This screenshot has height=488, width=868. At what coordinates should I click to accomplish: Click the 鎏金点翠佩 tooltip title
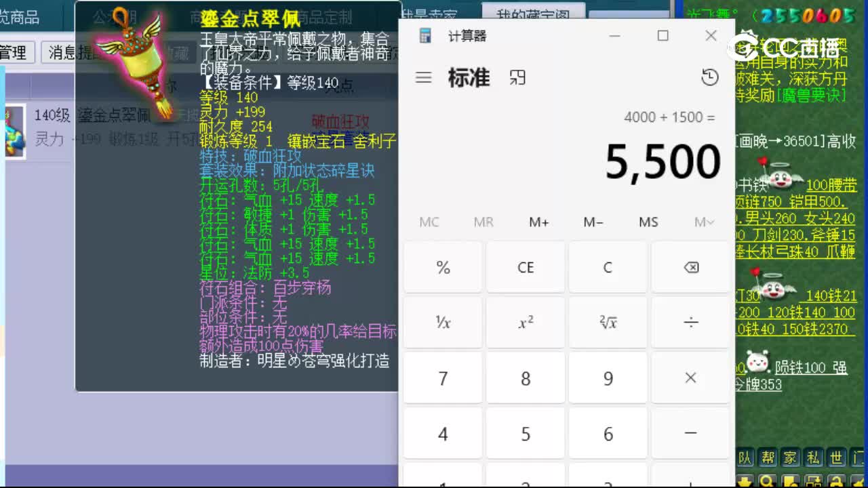tap(250, 19)
